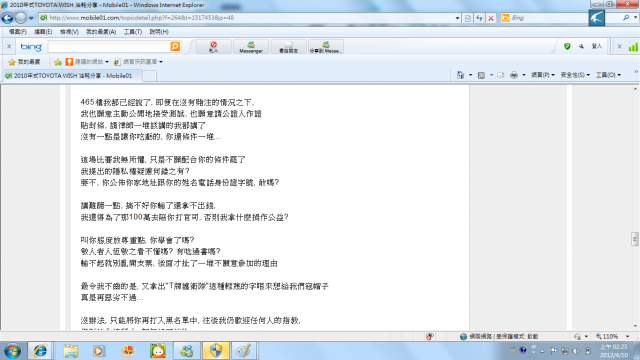640x360 pixels.
Task: Select the 2010年式TOYOTA WISH Mobile01 tab
Action: [x=72, y=76]
